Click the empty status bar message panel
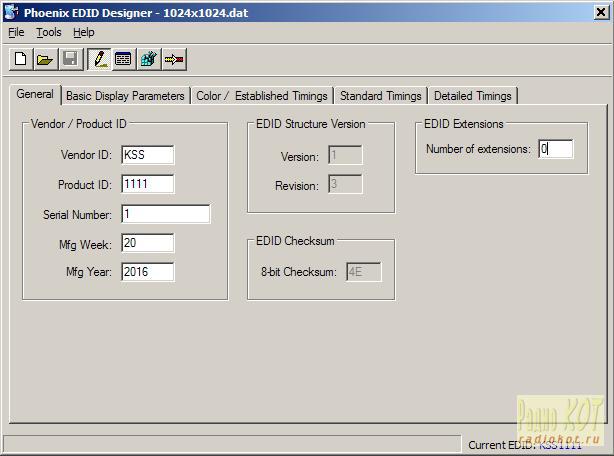 [x=232, y=445]
